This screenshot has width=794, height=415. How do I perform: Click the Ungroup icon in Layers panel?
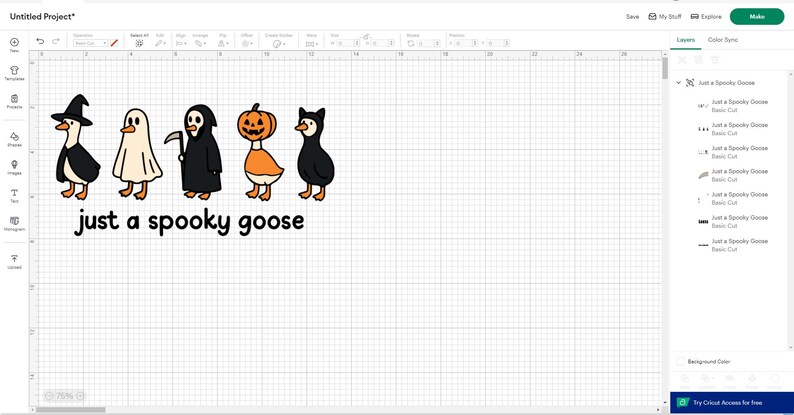682,60
